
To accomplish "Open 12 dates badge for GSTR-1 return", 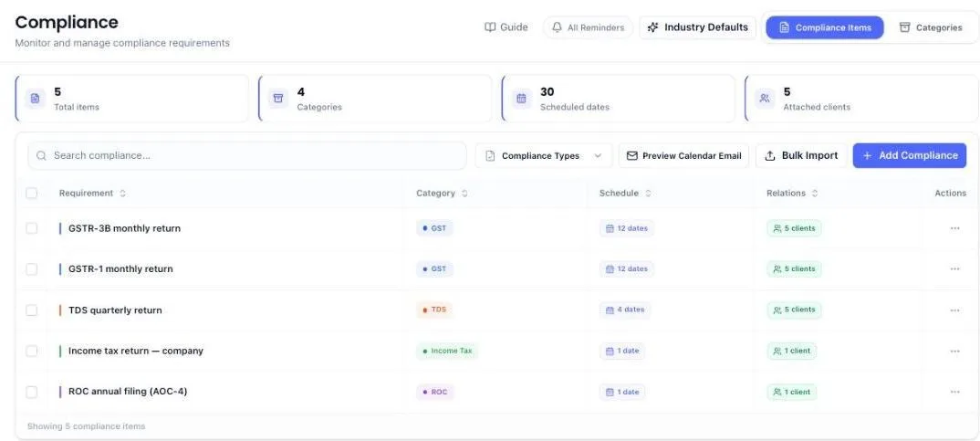I will 626,269.
